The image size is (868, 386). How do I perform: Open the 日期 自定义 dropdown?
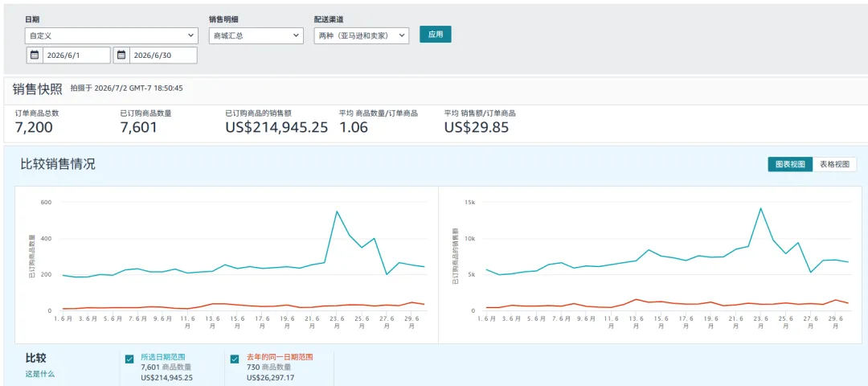click(111, 36)
